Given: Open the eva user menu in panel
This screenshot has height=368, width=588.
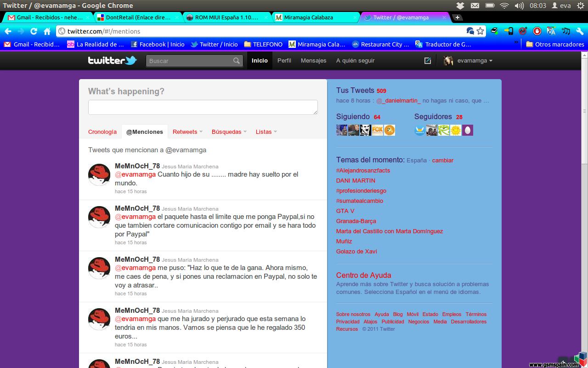Looking at the screenshot, I should pyautogui.click(x=561, y=6).
